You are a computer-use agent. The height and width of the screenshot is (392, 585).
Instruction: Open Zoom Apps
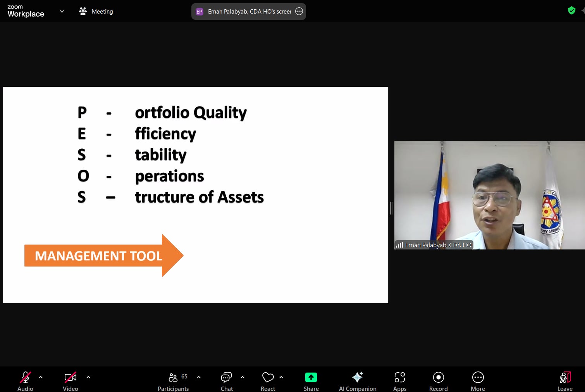pyautogui.click(x=400, y=381)
